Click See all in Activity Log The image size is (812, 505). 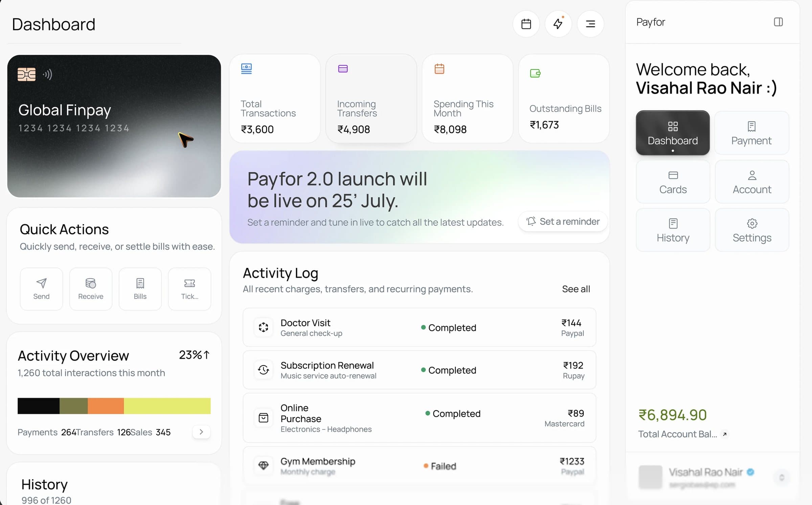[576, 289]
